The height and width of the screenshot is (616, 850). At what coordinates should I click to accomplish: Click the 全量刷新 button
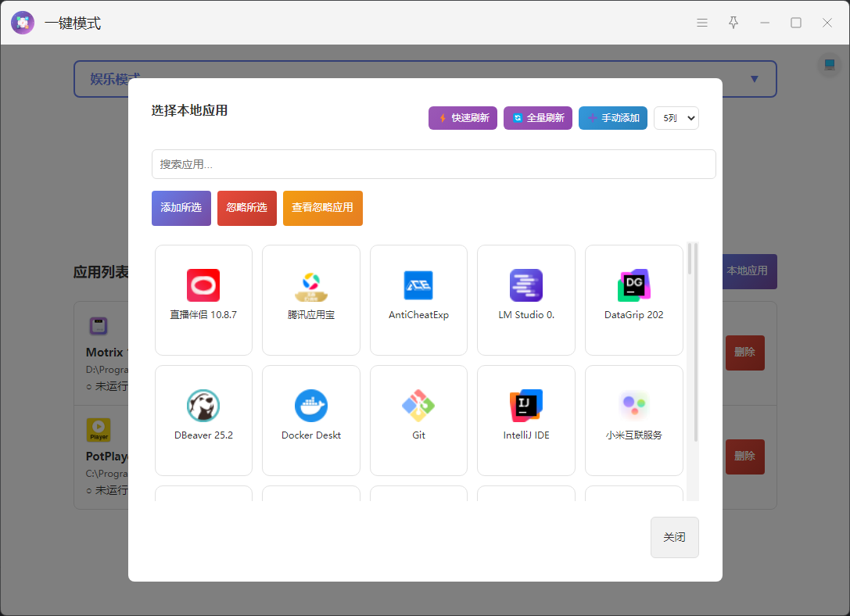coord(538,118)
